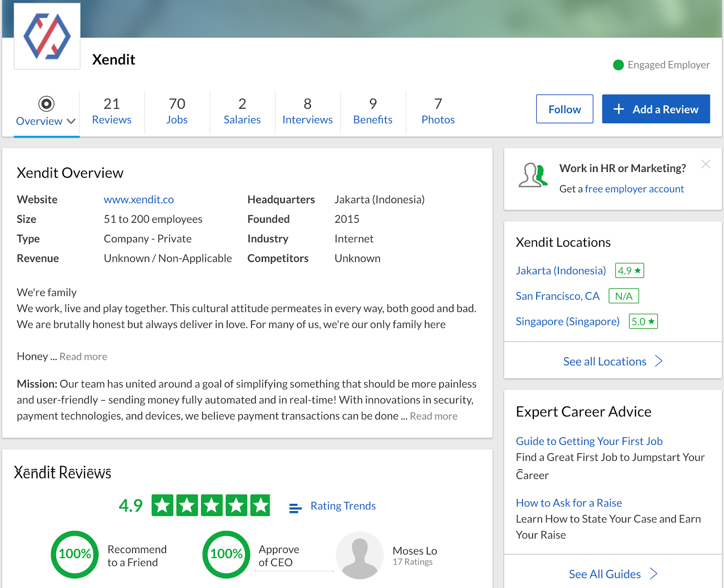Open the free employer account link
Image resolution: width=724 pixels, height=588 pixels.
tap(634, 189)
